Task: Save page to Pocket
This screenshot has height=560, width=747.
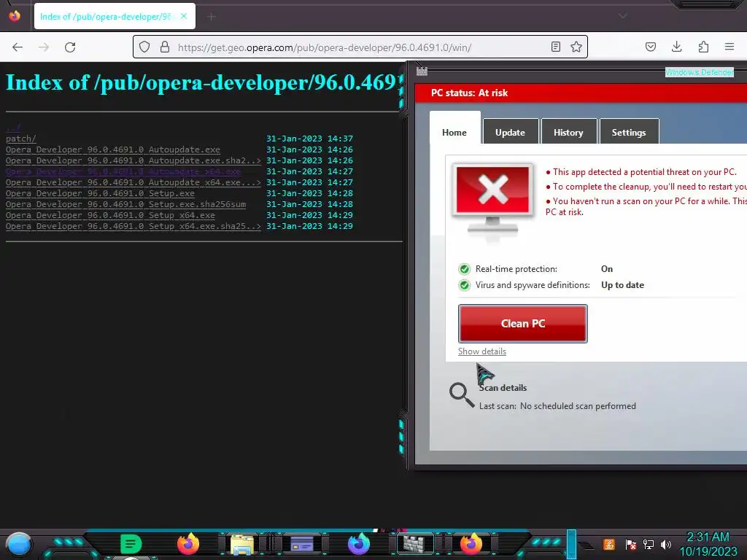Action: pyautogui.click(x=650, y=47)
